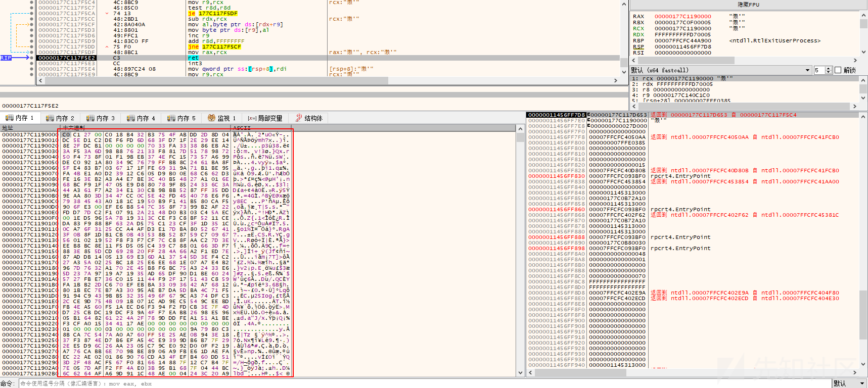
Task: Open the 内存 2 dump tab
Action: tap(61, 118)
